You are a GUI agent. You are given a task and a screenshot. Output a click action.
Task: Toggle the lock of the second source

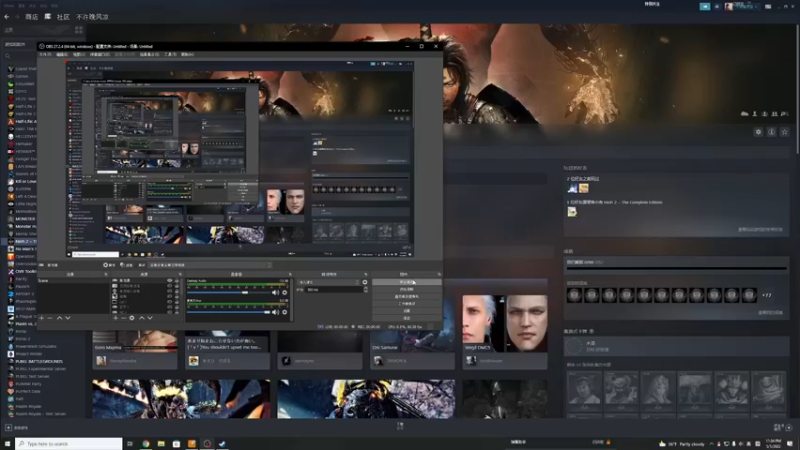point(177,286)
